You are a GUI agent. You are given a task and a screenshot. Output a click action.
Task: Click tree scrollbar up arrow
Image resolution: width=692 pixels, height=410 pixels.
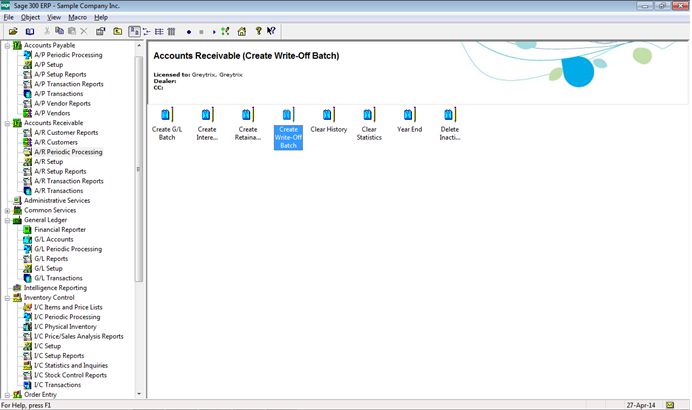tap(139, 45)
